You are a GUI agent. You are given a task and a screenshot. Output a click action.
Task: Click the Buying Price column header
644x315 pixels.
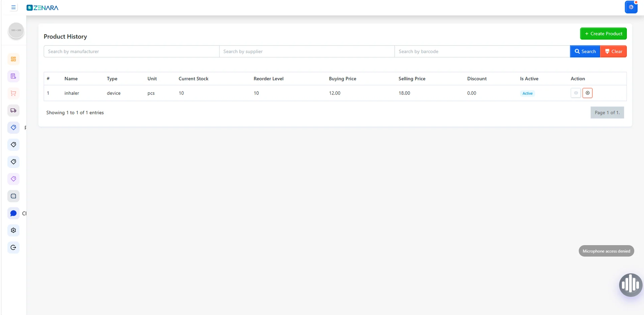tap(342, 79)
